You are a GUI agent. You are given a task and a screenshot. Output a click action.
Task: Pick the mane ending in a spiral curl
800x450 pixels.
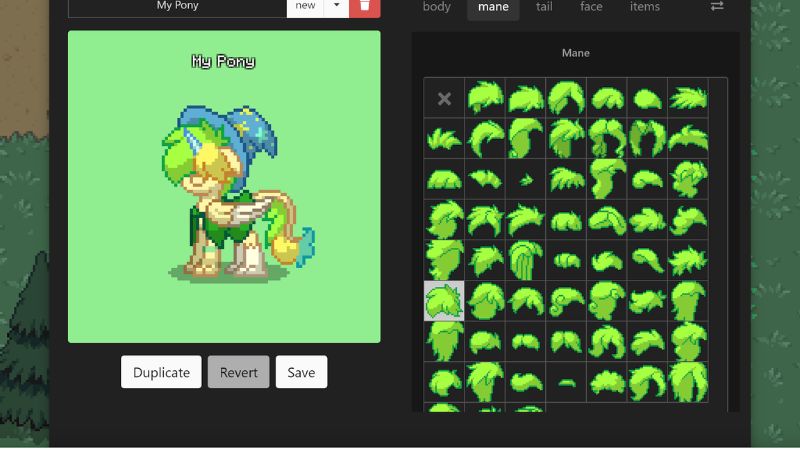click(566, 301)
